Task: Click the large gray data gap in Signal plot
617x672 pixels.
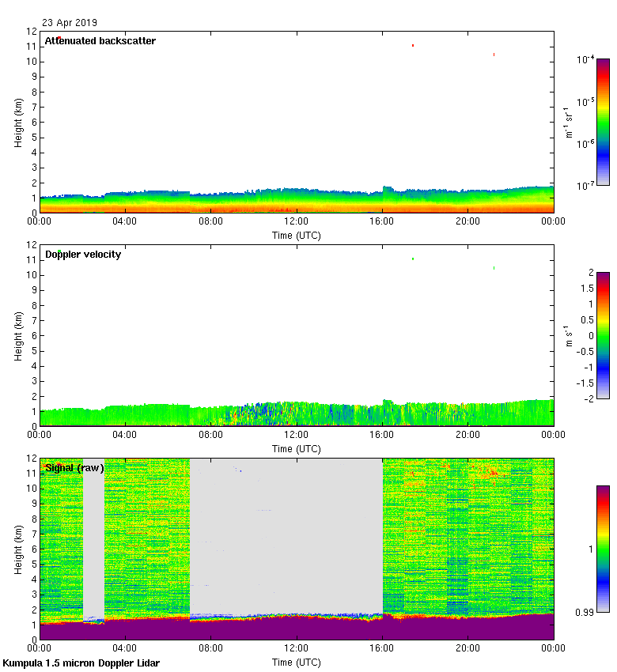Action: point(285,534)
